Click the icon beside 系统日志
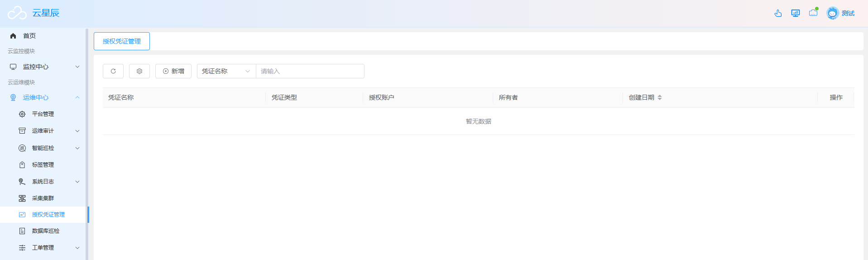868x260 pixels. [22, 182]
